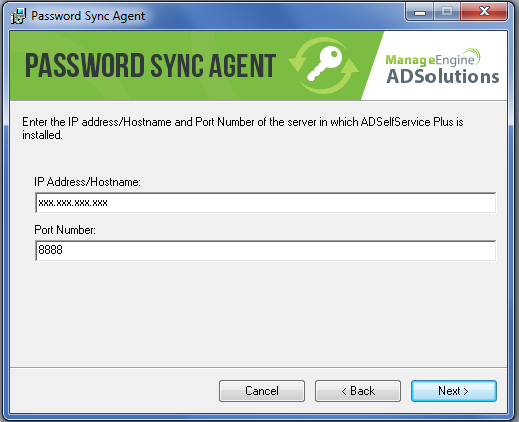The height and width of the screenshot is (422, 519).
Task: Click the left chevron on Back button
Action: [344, 391]
